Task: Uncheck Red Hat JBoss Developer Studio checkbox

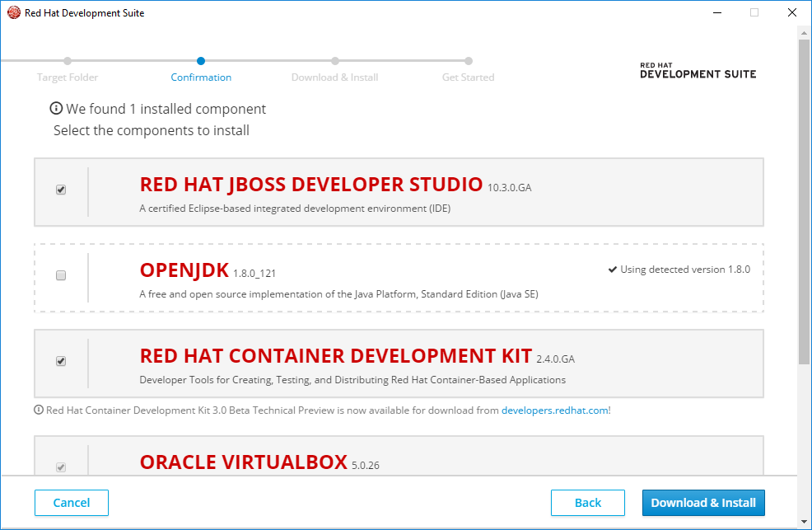Action: click(61, 190)
